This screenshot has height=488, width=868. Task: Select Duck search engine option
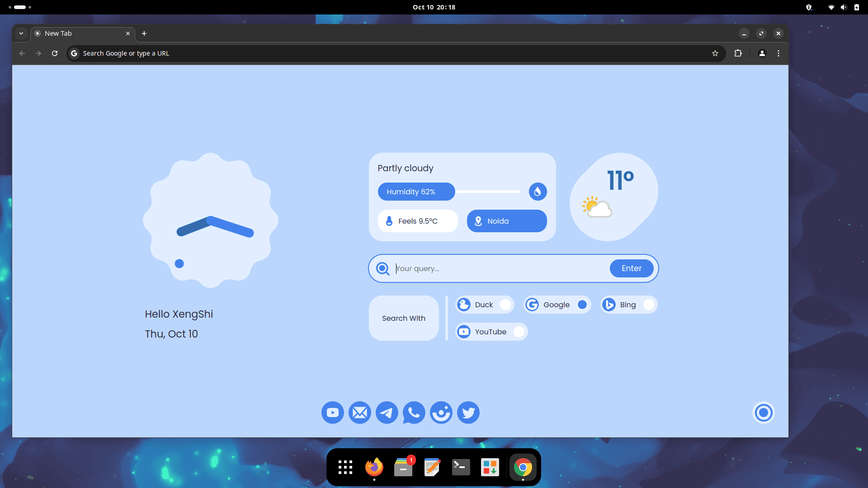pyautogui.click(x=505, y=305)
